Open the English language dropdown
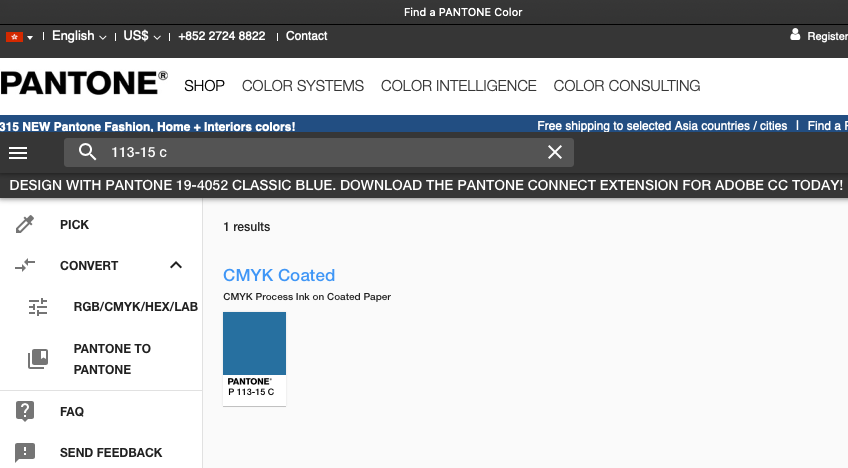Viewport: 848px width, 468px height. click(79, 36)
